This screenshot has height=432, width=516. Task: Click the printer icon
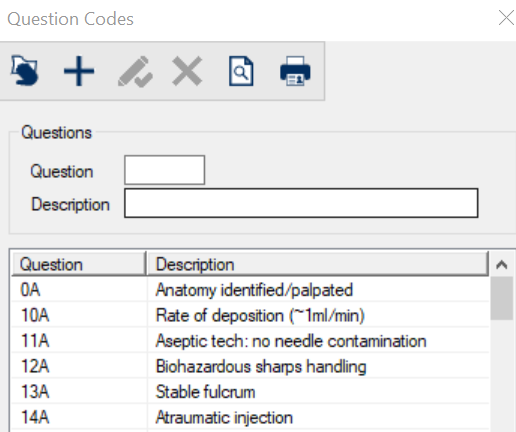point(295,71)
